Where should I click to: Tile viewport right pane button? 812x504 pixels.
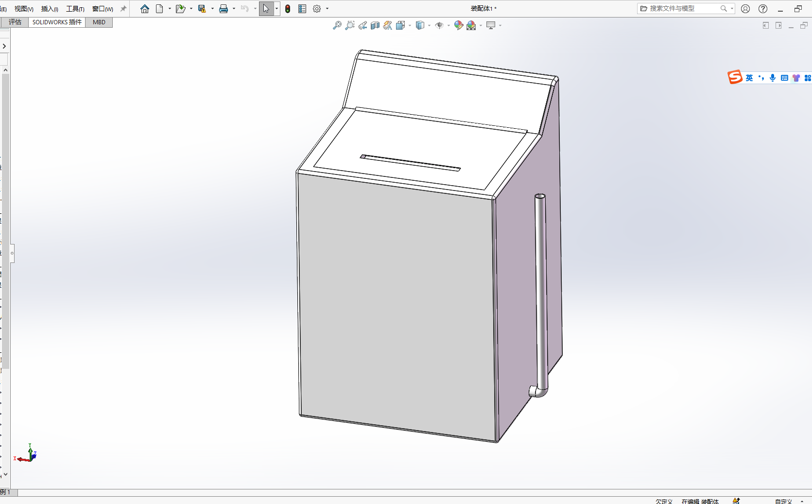pyautogui.click(x=778, y=25)
